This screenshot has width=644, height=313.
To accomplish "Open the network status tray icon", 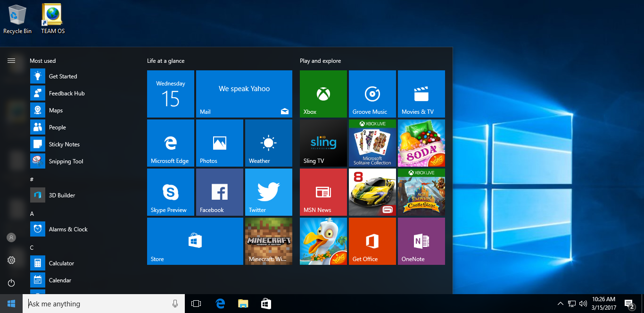I will [x=572, y=304].
